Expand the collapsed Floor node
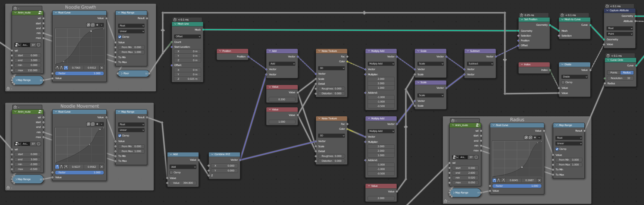 [121, 73]
